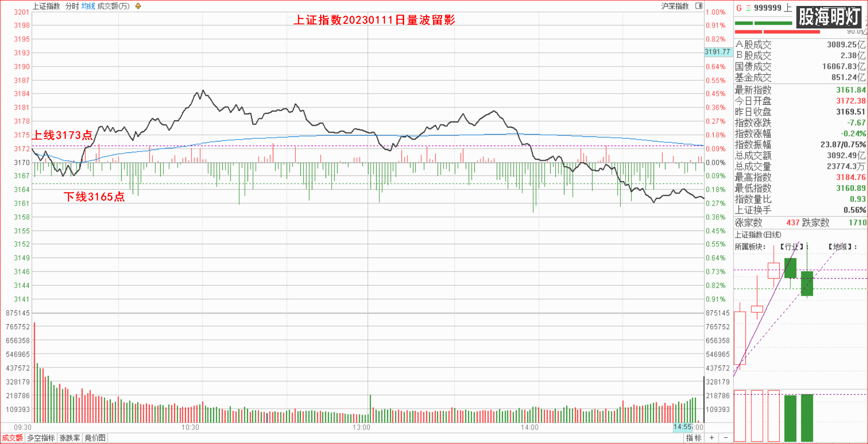The image size is (868, 444).
Task: Click the 基金成交 value 851.24亿
Action: pos(848,78)
